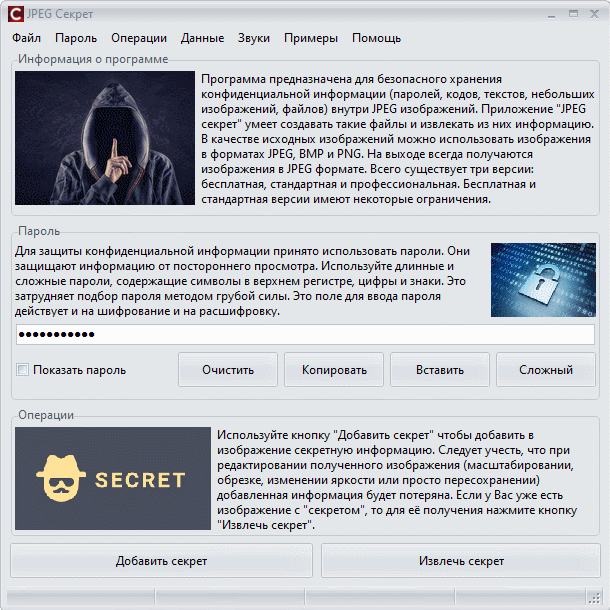Click the Копировать button
This screenshot has width=610, height=610.
[x=334, y=370]
